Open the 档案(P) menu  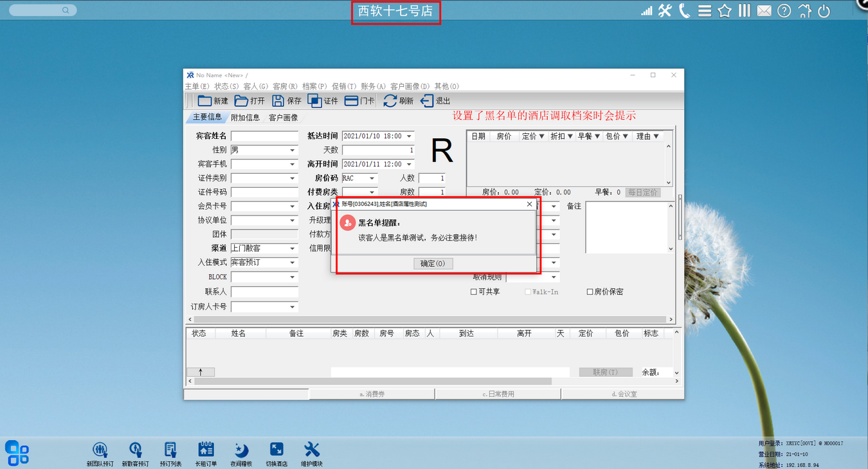coord(314,86)
